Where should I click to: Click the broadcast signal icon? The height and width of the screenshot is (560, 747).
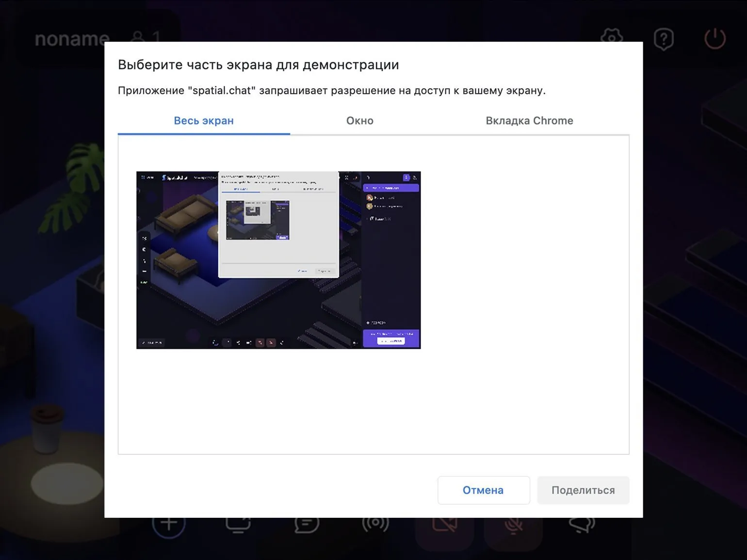(375, 524)
